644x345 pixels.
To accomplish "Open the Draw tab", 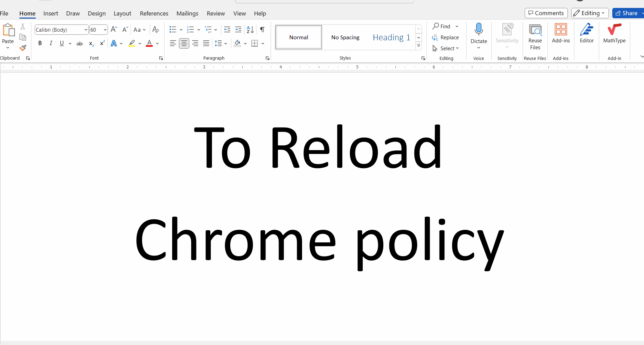I will [x=73, y=13].
